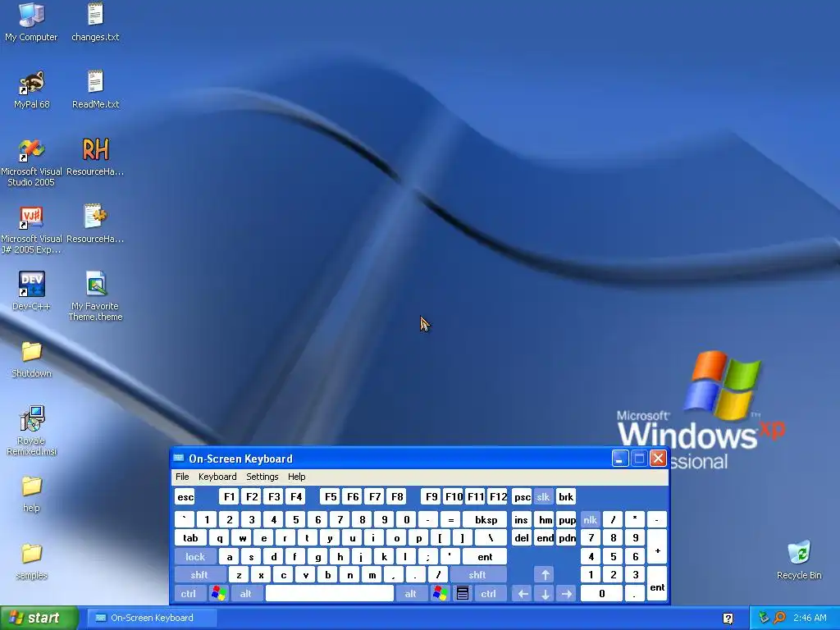This screenshot has width=840, height=630.
Task: Click the numpad plus key
Action: point(657,547)
